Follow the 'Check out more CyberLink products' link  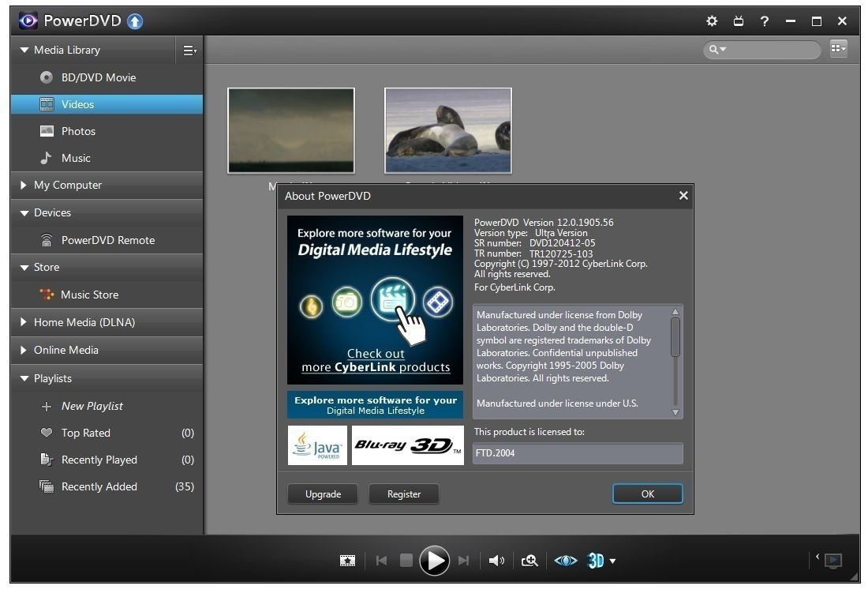click(x=376, y=360)
